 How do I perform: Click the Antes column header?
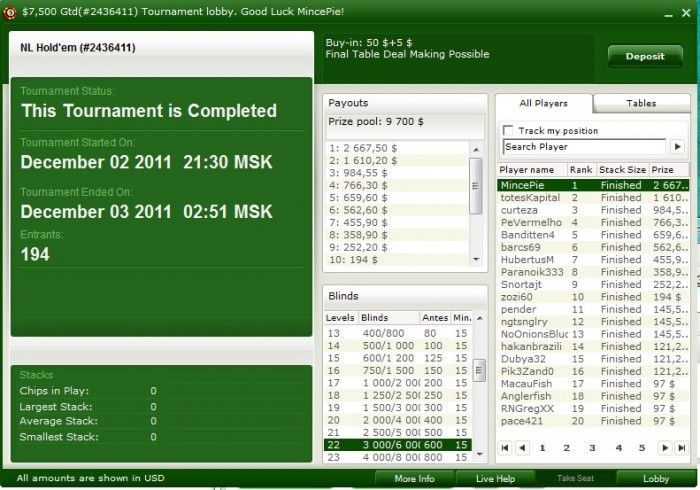point(435,318)
